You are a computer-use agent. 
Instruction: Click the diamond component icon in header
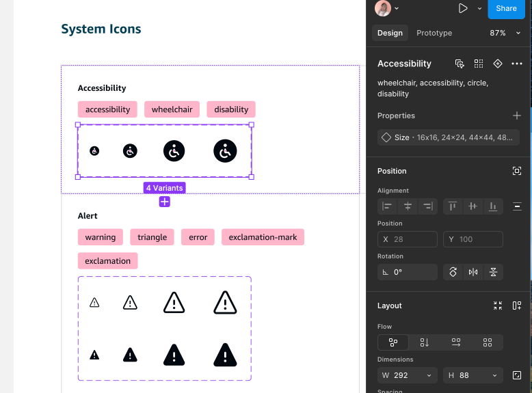tap(497, 64)
